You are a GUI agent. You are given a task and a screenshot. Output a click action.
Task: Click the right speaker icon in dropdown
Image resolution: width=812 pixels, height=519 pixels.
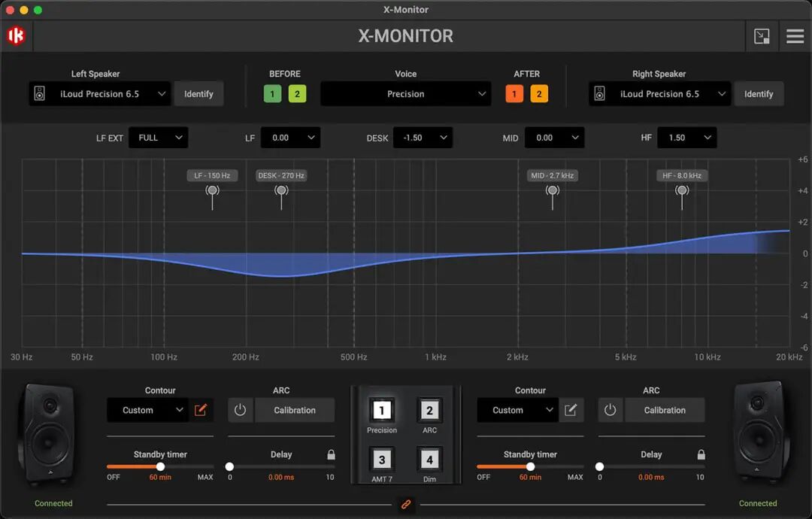tap(599, 94)
